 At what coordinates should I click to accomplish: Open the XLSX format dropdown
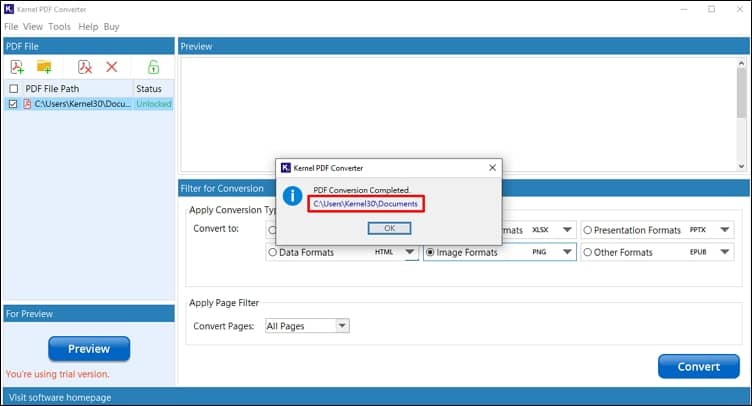567,230
